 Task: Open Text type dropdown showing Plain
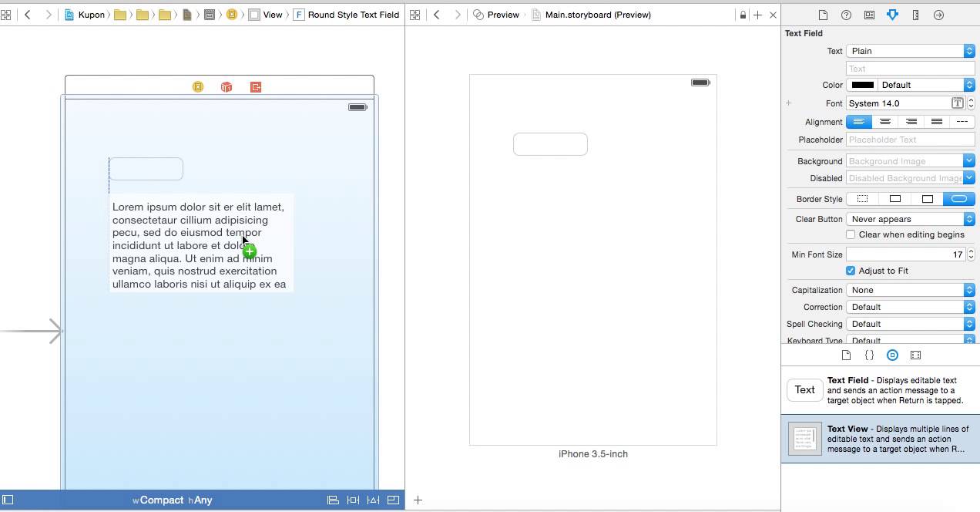pos(911,51)
